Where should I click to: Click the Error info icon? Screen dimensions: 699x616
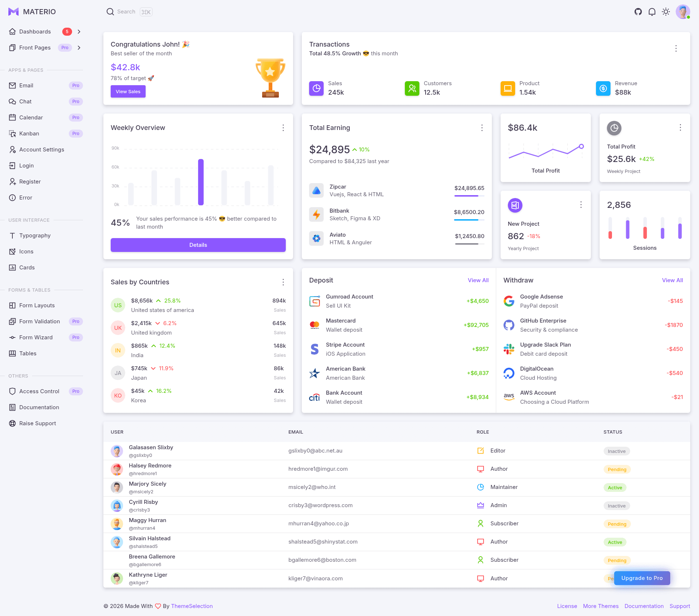tap(12, 198)
